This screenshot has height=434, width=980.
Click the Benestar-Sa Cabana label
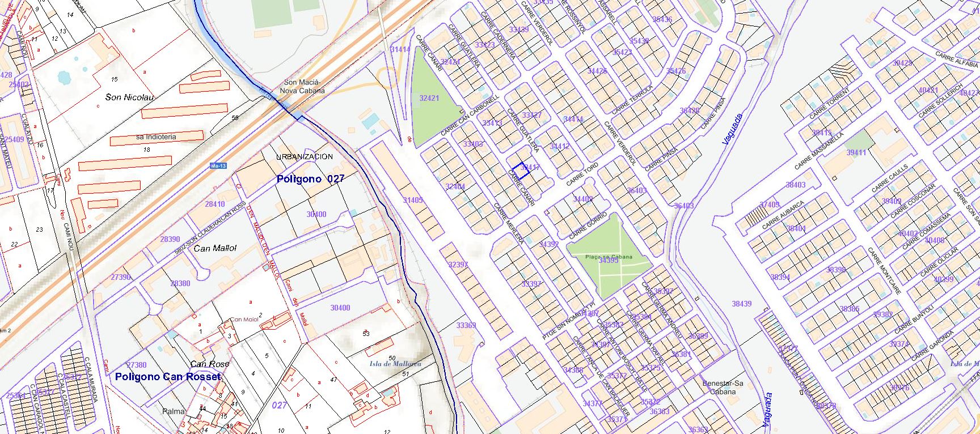pos(723,387)
